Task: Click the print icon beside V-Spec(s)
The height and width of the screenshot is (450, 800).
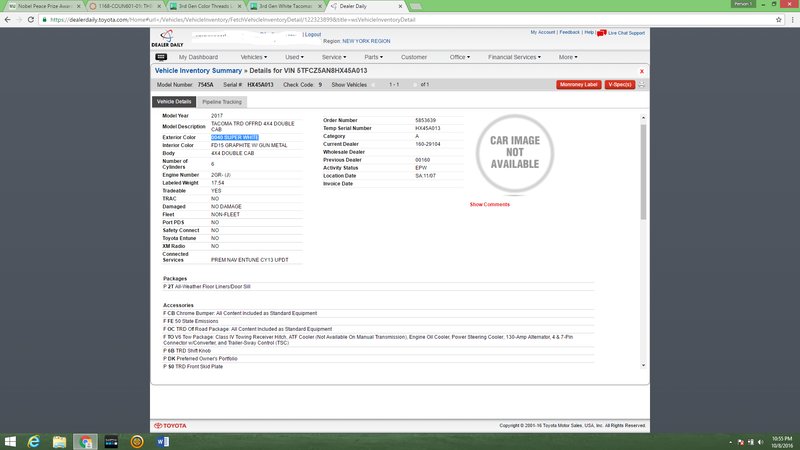Action: (642, 85)
